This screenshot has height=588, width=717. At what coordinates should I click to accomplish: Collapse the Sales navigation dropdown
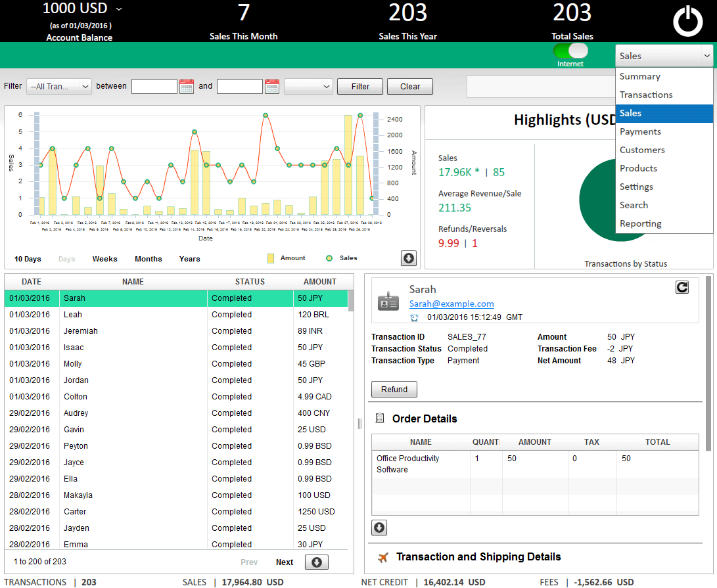(x=664, y=56)
